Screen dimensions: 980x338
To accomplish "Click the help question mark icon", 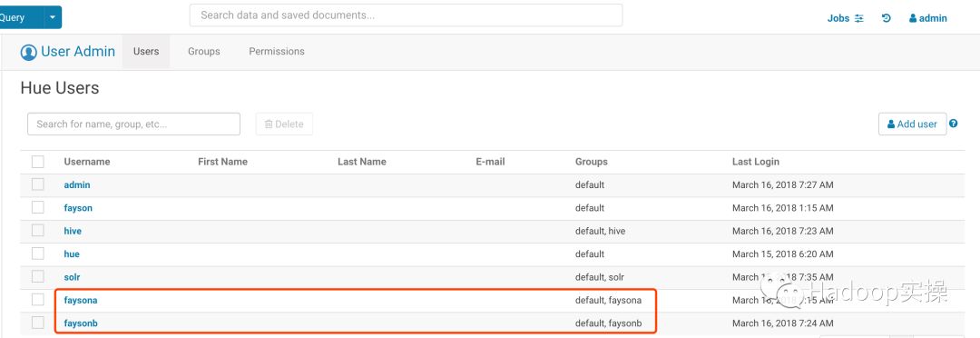I will click(x=953, y=124).
